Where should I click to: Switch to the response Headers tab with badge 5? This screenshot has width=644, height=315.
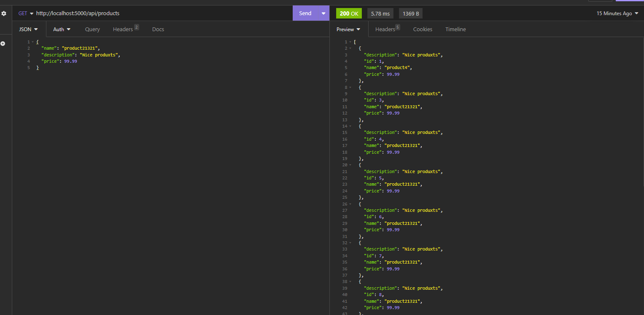(387, 29)
